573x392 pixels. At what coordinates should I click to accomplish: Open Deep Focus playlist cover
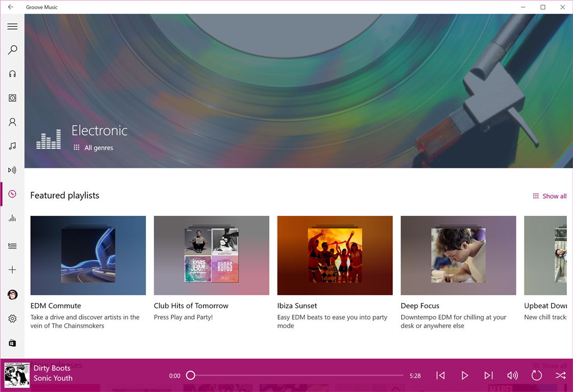click(458, 256)
